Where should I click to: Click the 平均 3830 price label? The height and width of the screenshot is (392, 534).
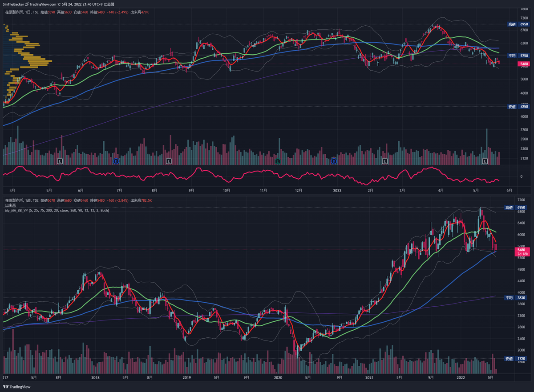point(515,297)
